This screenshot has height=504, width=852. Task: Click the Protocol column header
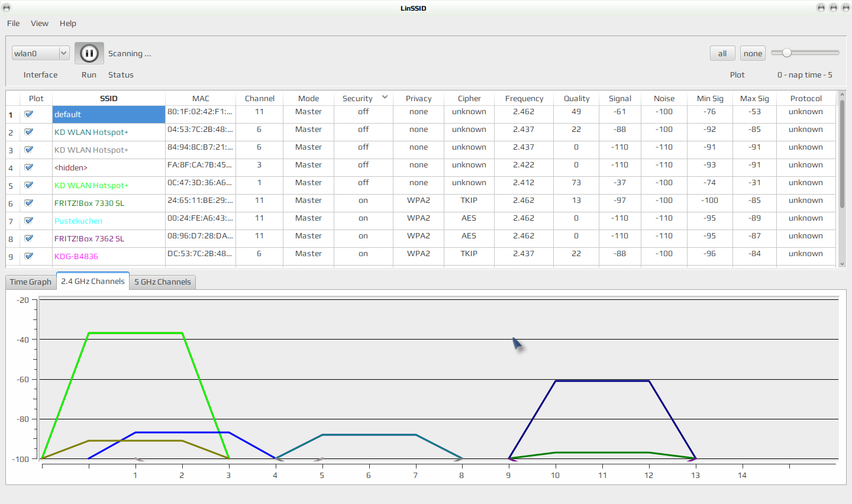point(806,98)
